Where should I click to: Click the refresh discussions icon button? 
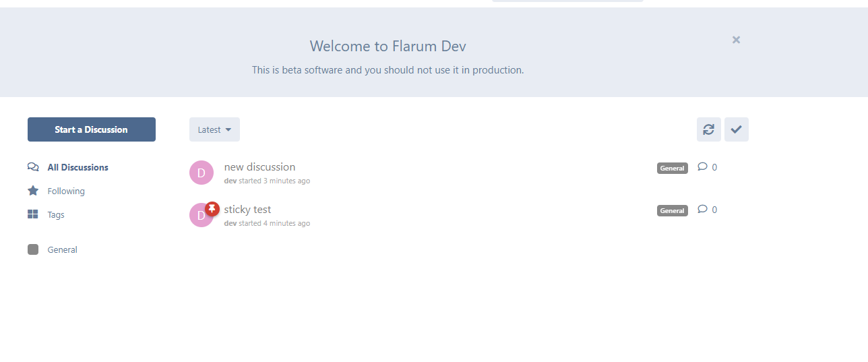[708, 129]
